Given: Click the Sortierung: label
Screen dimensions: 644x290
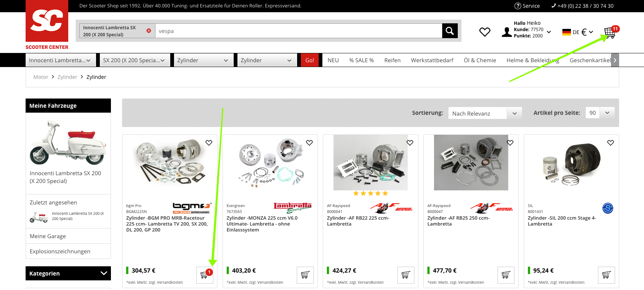Looking at the screenshot, I should coord(427,113).
